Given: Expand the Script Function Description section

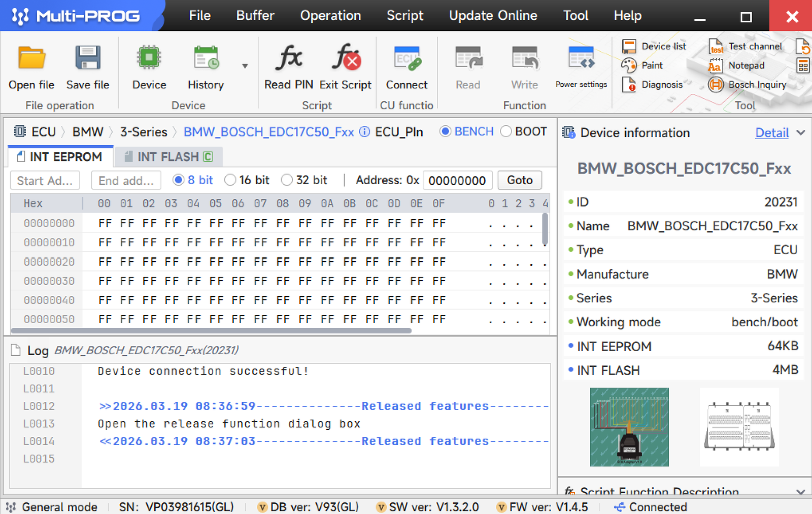Looking at the screenshot, I should (801, 492).
